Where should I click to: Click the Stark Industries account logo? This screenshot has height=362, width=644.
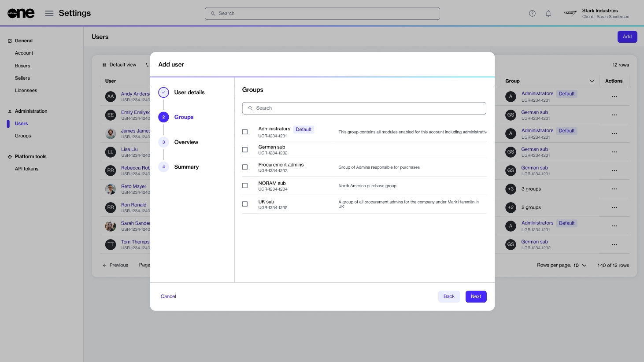pyautogui.click(x=570, y=13)
